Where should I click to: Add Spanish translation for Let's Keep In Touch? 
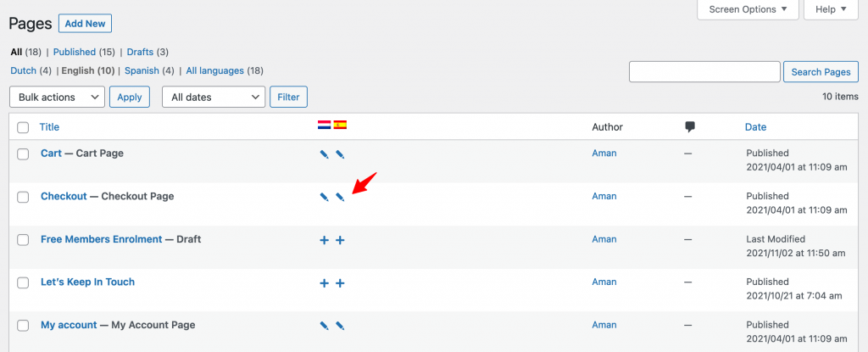[x=340, y=283]
